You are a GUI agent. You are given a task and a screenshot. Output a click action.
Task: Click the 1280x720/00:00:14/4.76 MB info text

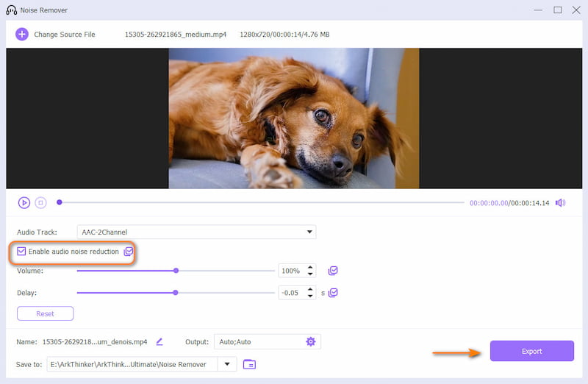pyautogui.click(x=284, y=34)
